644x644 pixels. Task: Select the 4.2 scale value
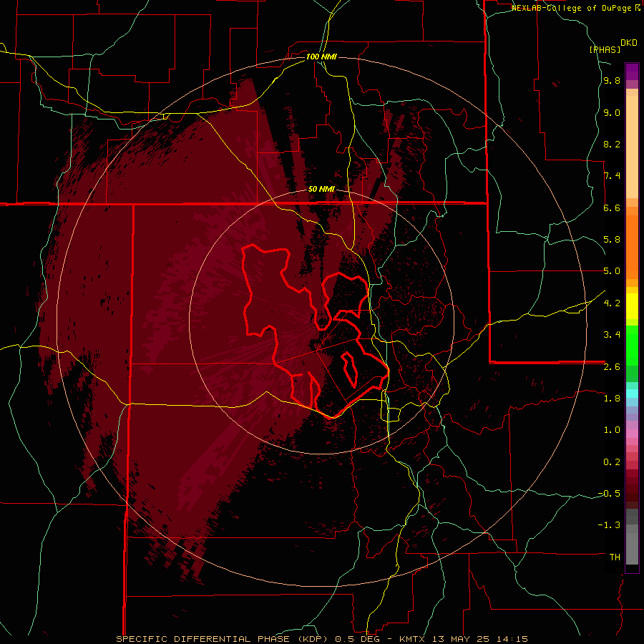pos(612,303)
